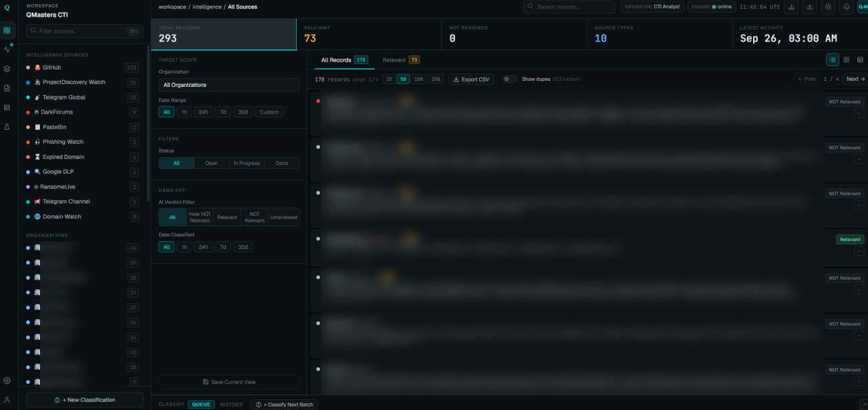Select the Domain Watch source
The width and height of the screenshot is (868, 410).
point(82,216)
